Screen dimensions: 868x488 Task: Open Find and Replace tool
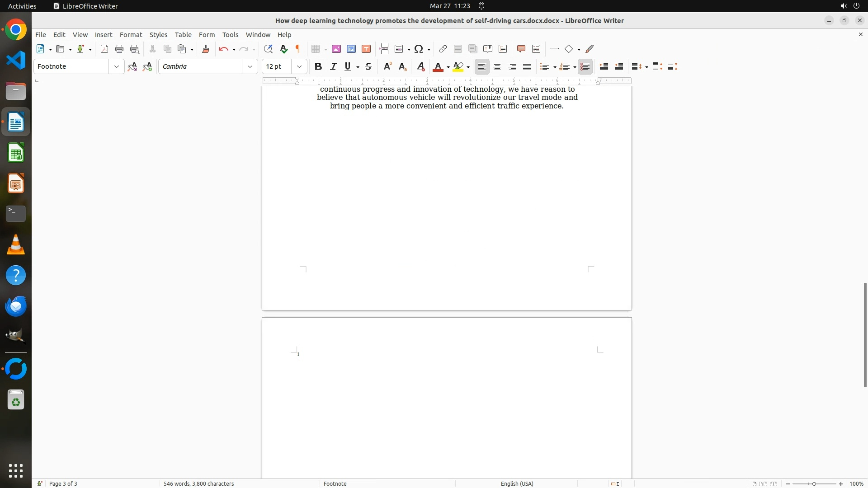coord(268,49)
